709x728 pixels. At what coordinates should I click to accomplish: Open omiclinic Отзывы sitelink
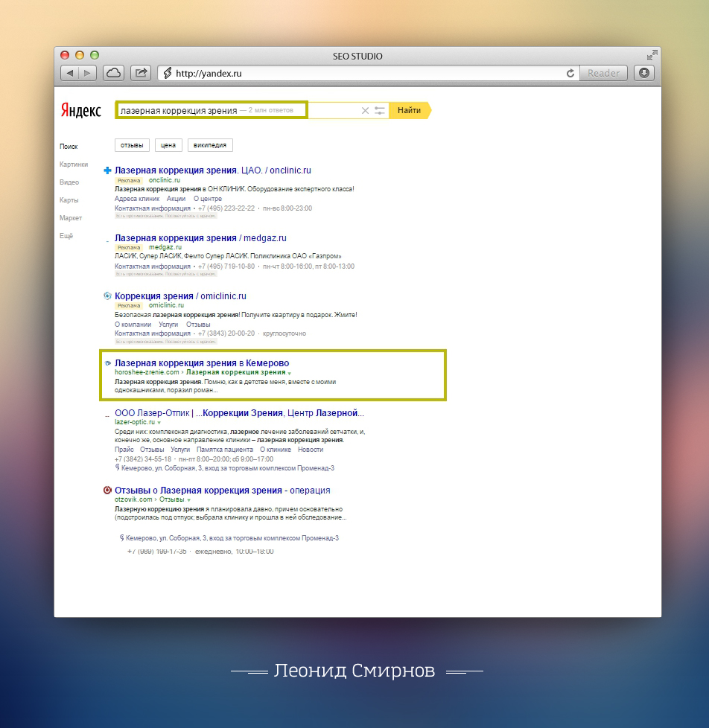click(x=198, y=325)
